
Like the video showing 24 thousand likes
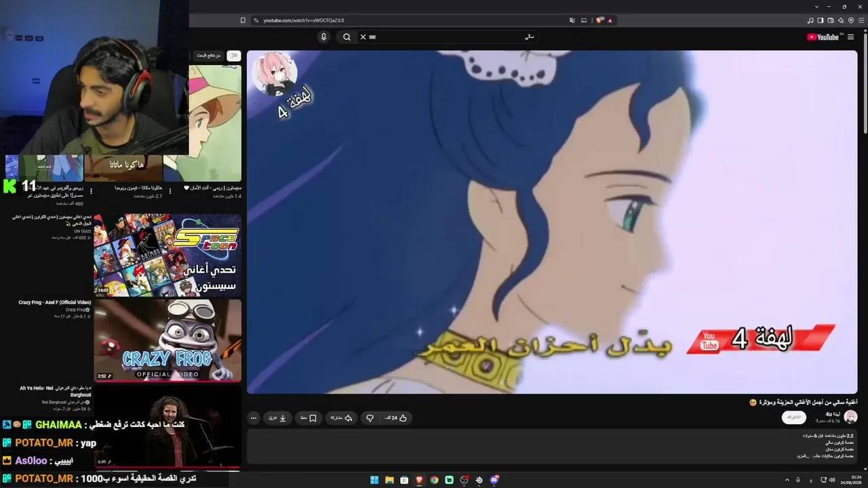(396, 418)
